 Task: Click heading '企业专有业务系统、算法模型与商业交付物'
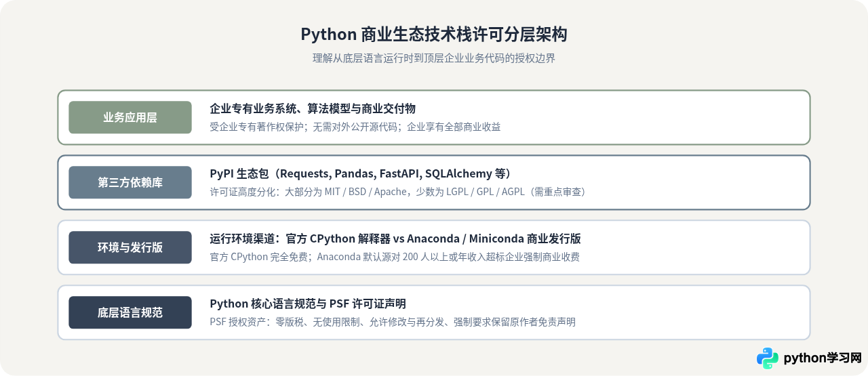pyautogui.click(x=313, y=108)
